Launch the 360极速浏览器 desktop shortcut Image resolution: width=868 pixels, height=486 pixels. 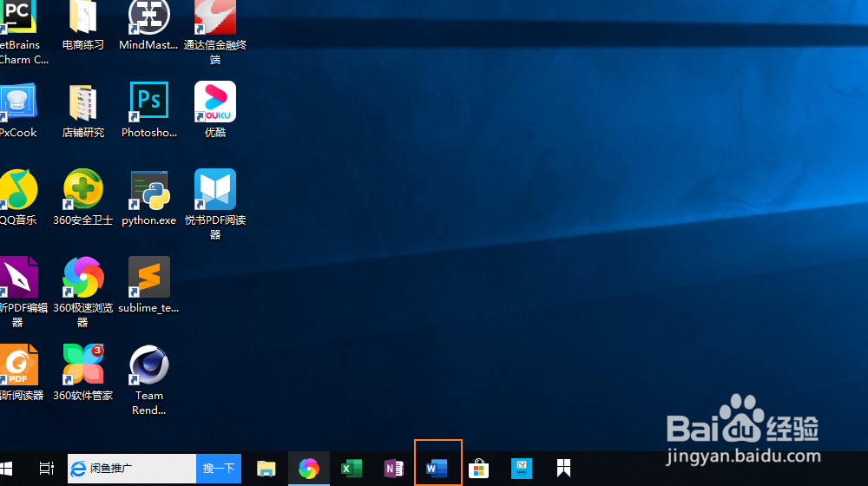click(83, 277)
